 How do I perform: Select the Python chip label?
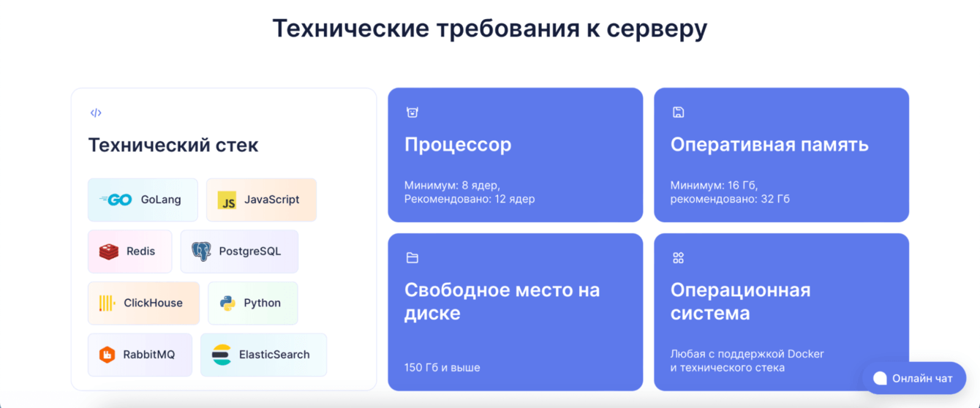point(263,303)
